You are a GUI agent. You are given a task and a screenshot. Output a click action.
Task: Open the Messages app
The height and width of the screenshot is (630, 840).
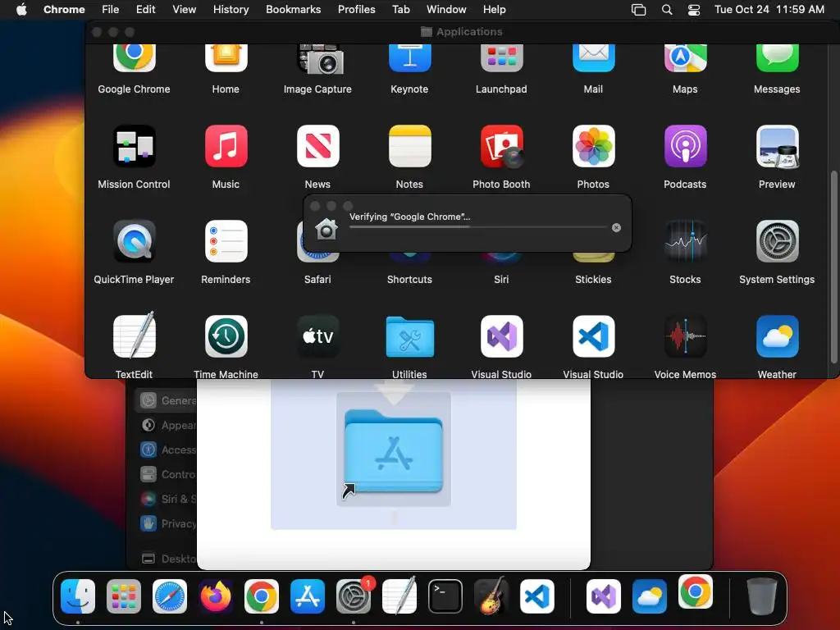(778, 57)
